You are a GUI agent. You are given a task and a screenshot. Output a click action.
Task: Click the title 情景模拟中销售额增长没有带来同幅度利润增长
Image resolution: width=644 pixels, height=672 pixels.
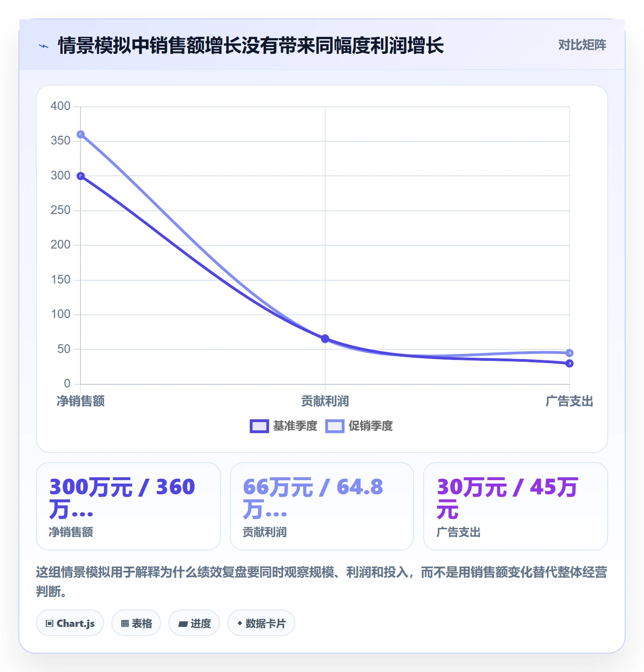click(251, 46)
